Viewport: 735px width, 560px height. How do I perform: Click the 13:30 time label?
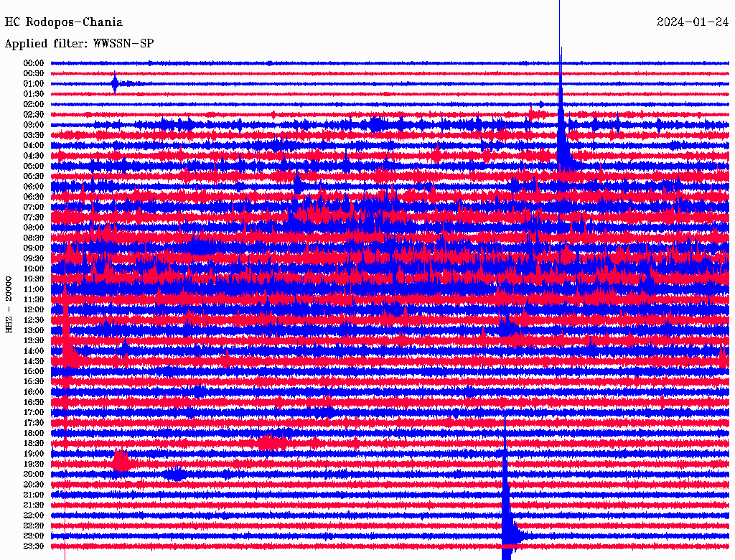pyautogui.click(x=34, y=340)
